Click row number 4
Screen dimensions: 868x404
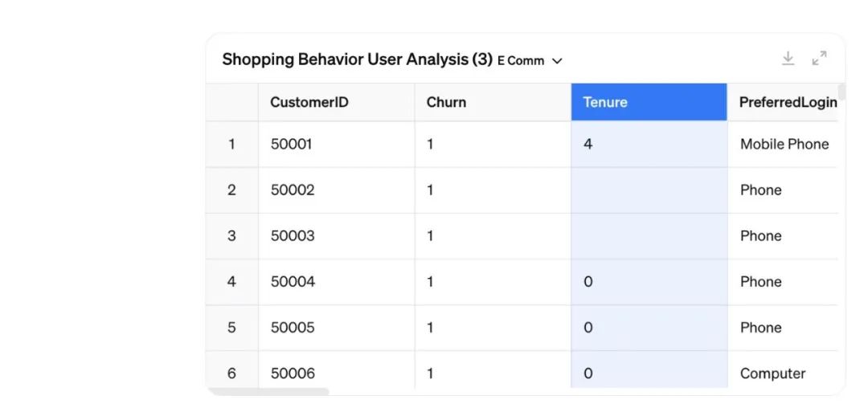[x=231, y=282]
